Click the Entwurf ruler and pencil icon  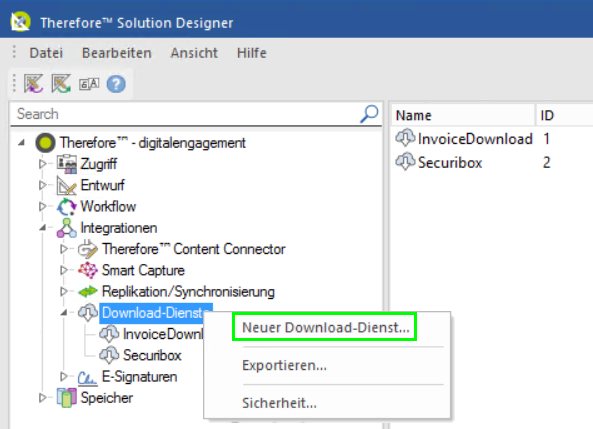[67, 185]
